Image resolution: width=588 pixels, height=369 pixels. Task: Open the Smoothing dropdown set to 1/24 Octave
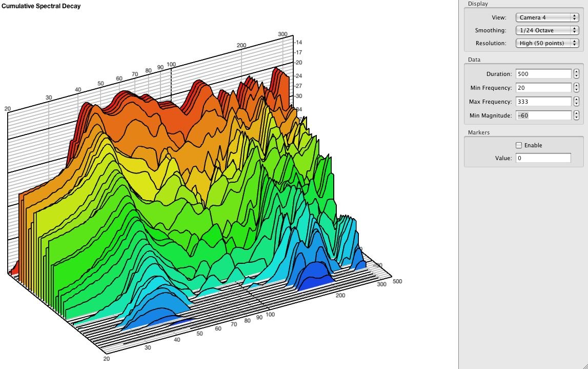pos(547,30)
